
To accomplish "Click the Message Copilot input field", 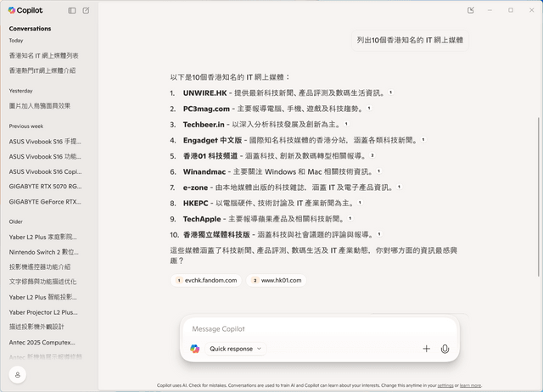I will (x=319, y=329).
